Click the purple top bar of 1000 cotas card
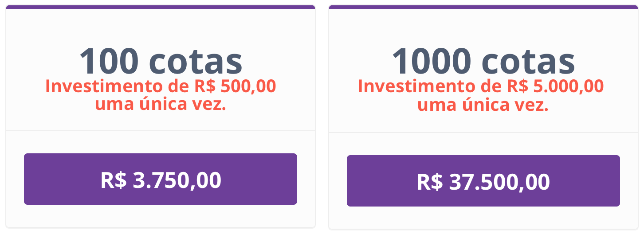Viewport: 644px width, 234px height. click(483, 7)
